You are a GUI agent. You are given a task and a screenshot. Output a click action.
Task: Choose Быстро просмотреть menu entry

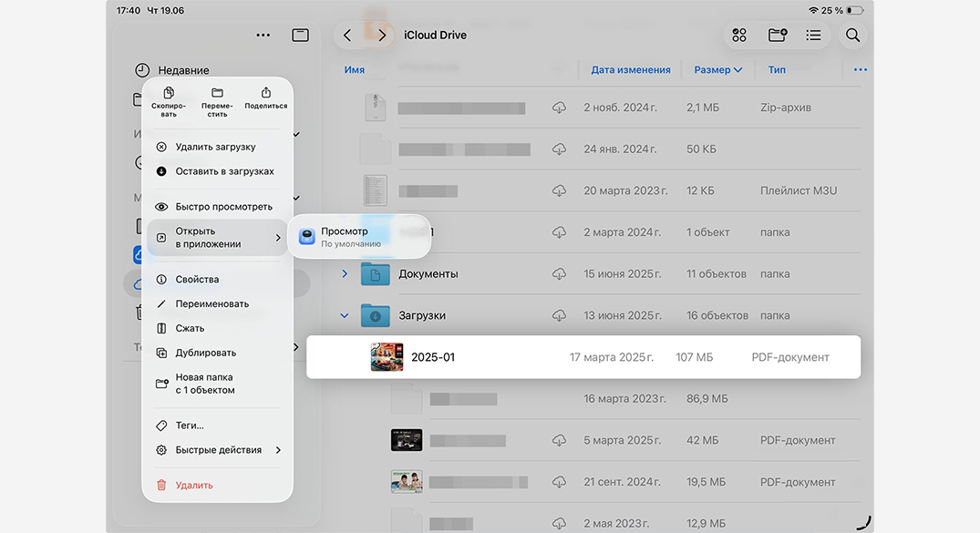[x=223, y=207]
